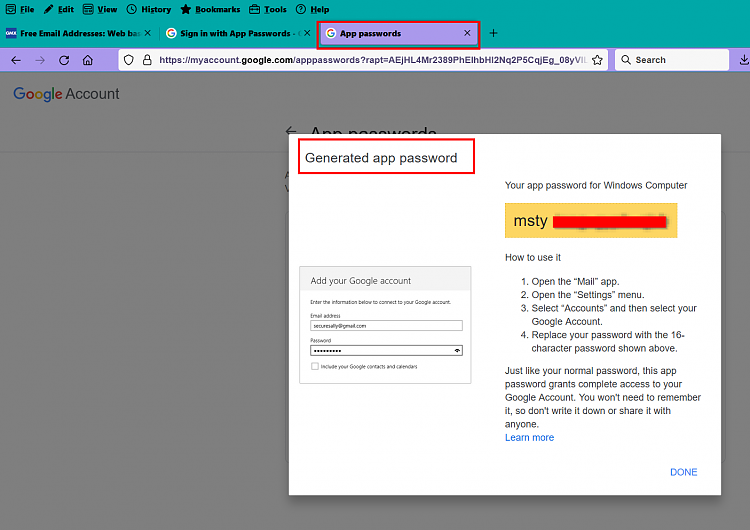The width and height of the screenshot is (750, 530).
Task: Open the View menu
Action: click(100, 10)
